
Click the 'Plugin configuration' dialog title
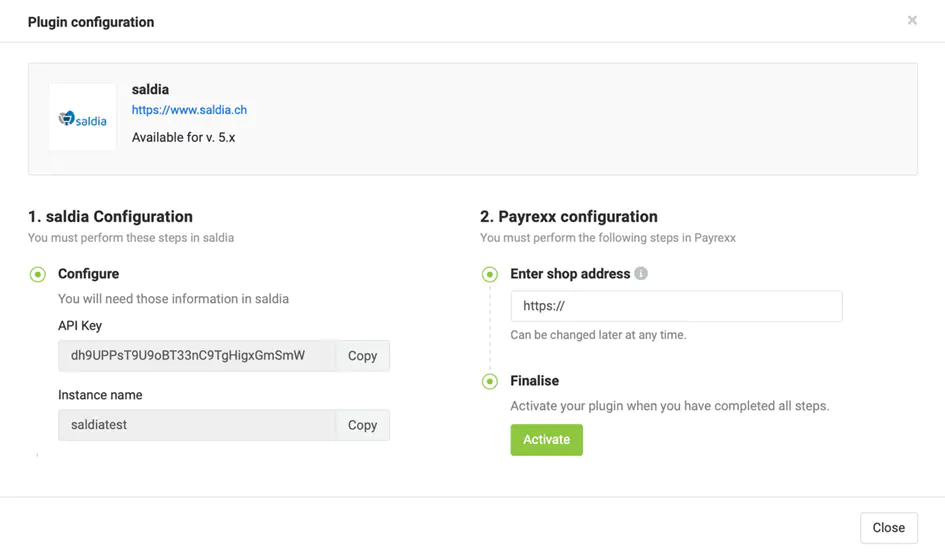click(91, 22)
